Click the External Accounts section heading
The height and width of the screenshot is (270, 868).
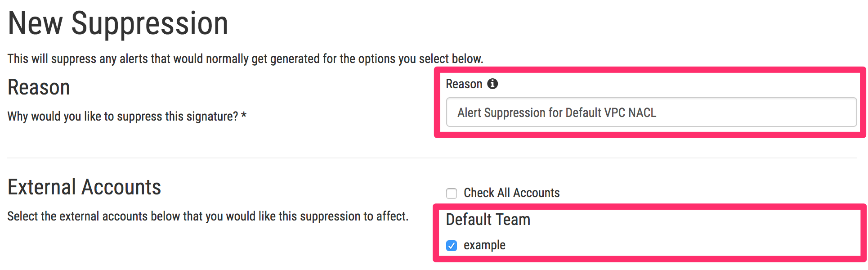pos(84,187)
